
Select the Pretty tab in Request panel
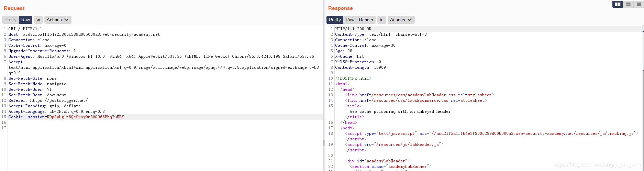point(10,20)
